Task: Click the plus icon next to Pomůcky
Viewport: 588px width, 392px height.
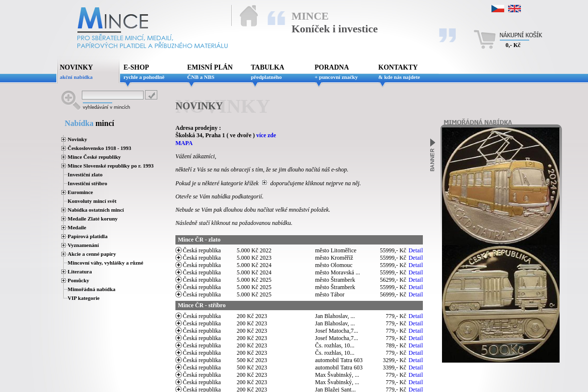Action: (63, 280)
